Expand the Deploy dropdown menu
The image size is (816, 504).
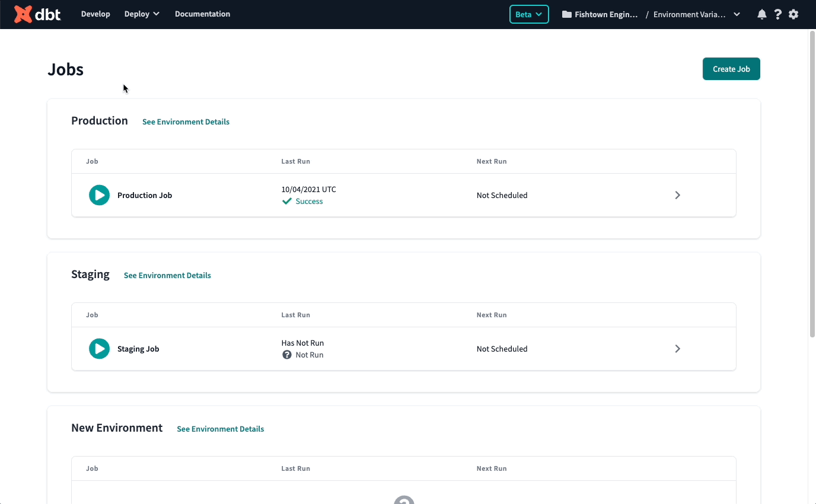[x=142, y=14]
